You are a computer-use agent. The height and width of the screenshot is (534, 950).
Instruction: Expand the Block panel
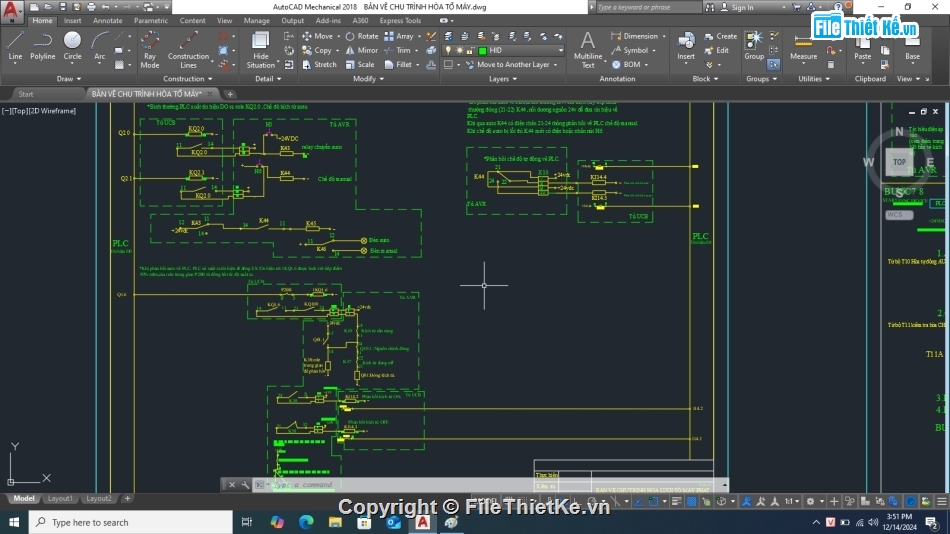pos(705,79)
